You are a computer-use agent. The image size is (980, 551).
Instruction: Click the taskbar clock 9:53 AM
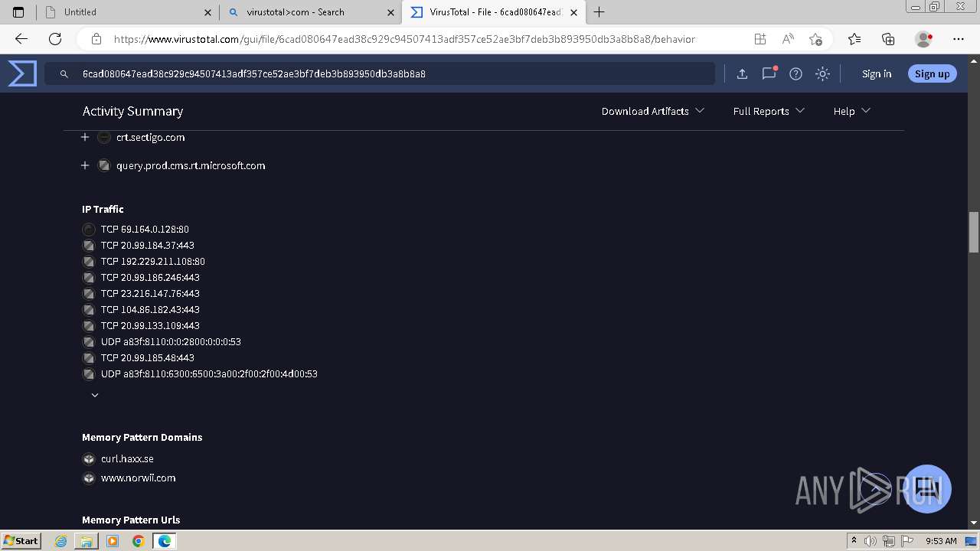(941, 541)
